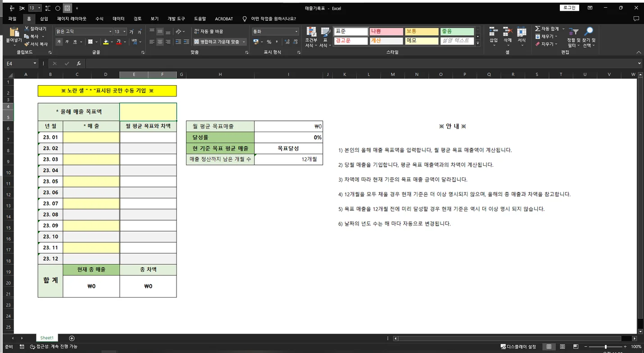Open the 개발 도구 tab
The image size is (644, 353).
[176, 19]
